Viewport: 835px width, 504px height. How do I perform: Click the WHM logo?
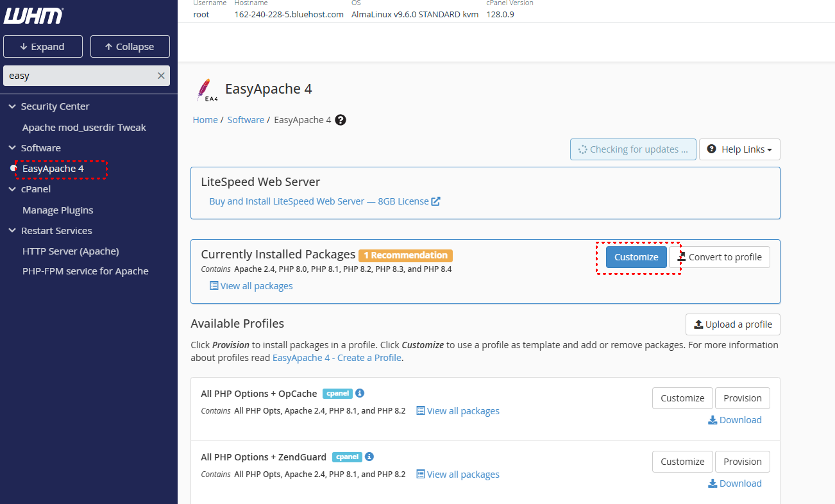click(x=34, y=15)
